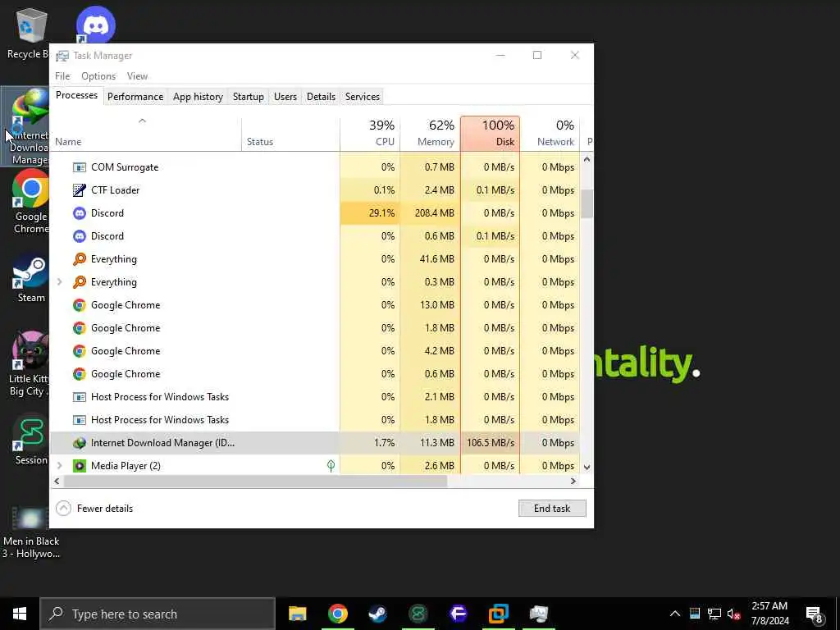Screen dimensions: 840x630
Task: Switch to the Users tab
Action: [x=285, y=97]
